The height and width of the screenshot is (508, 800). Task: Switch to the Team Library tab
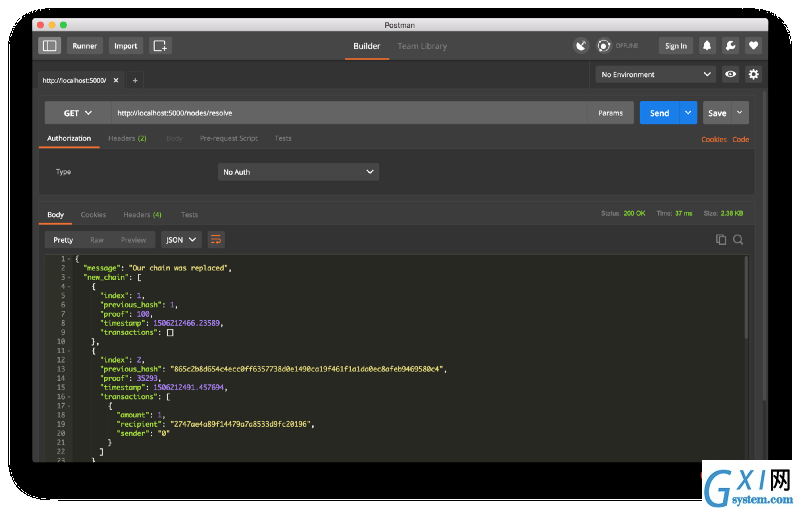pos(422,46)
